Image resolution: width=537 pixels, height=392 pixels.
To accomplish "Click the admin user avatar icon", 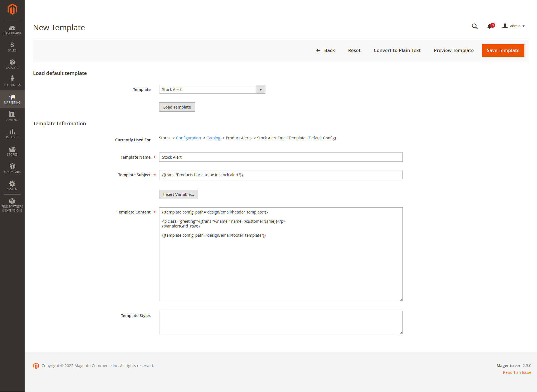I will 505,26.
